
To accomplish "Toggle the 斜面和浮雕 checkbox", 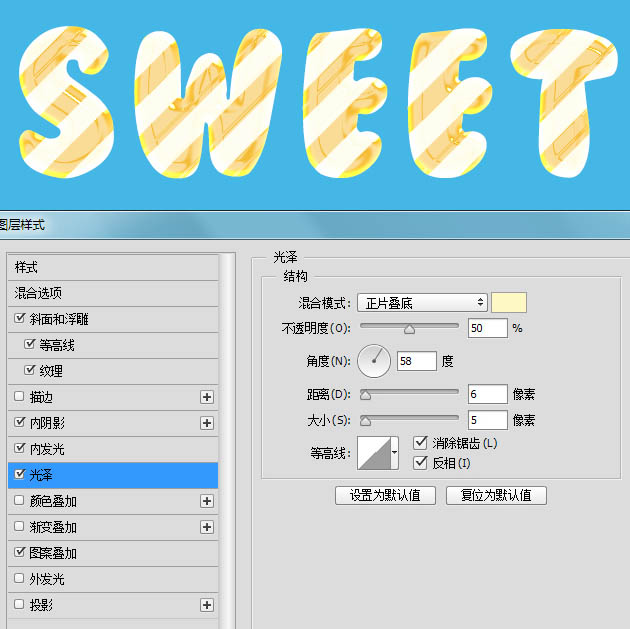I will coord(19,318).
